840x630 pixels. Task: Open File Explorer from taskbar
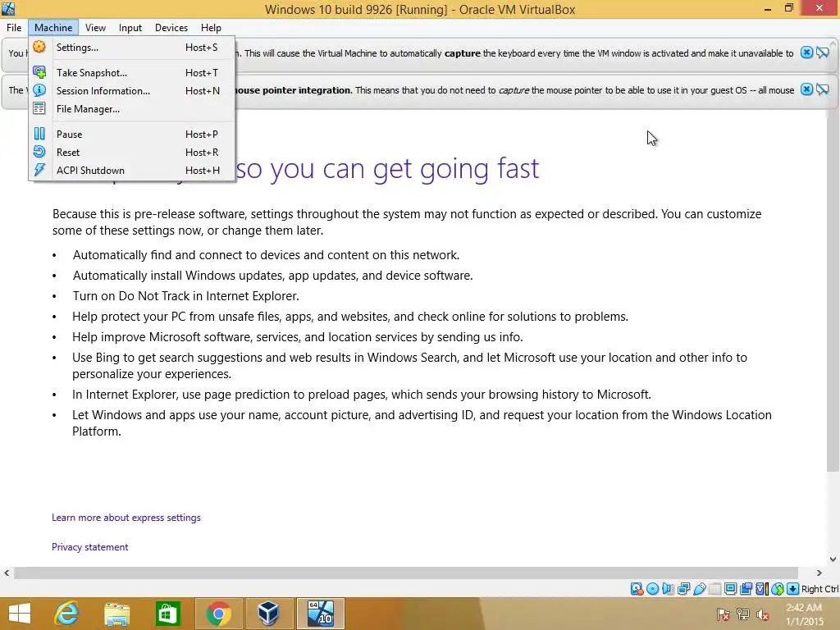coord(116,614)
